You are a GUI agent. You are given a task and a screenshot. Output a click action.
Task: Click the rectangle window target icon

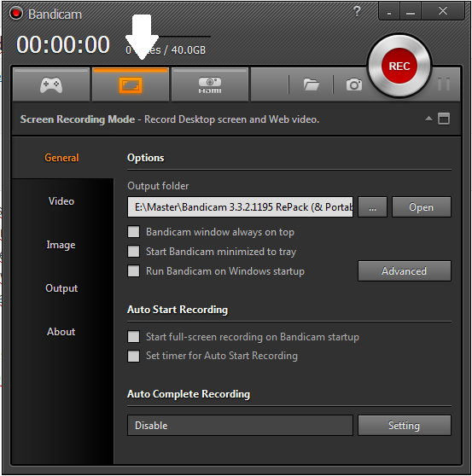click(444, 119)
